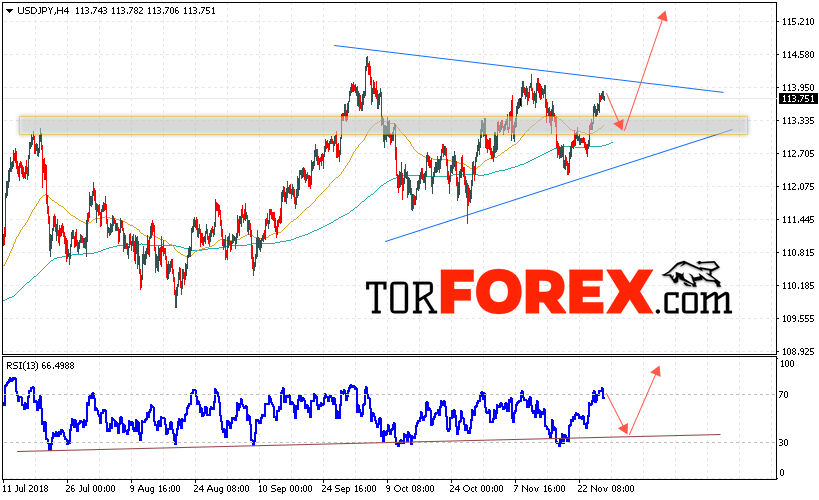This screenshot has width=819, height=500.
Task: Click price scale value 114.580
Action: coord(798,54)
